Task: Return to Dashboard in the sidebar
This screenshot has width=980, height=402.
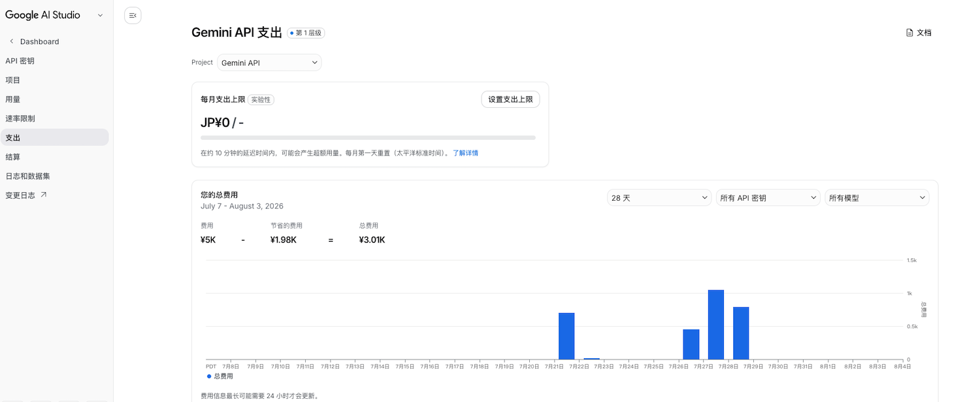Action: click(x=39, y=41)
